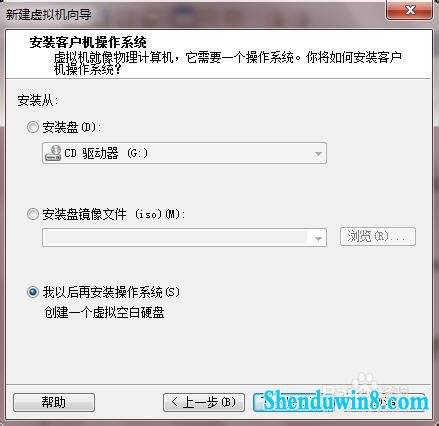Viewport: 439px width, 426px height.
Task: Select 我以后再安装操作系统(S) radio button
Action: click(x=33, y=292)
